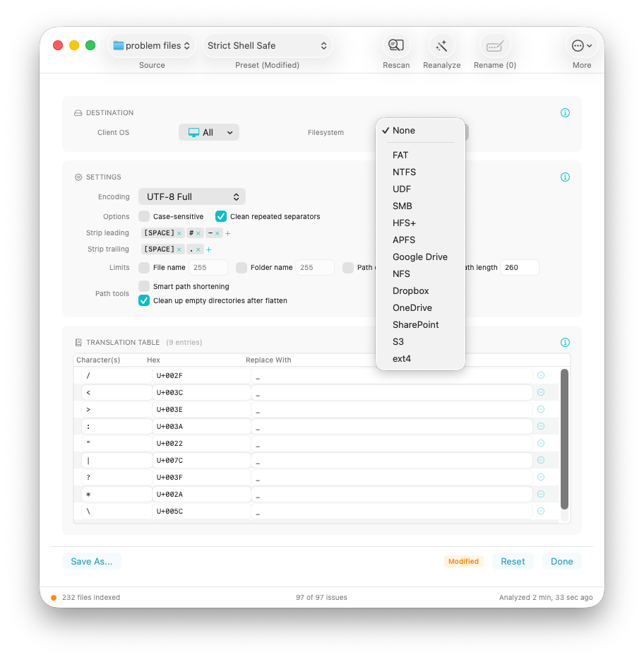644x660 pixels.
Task: Click the File name limit field showing 255
Action: coord(208,267)
